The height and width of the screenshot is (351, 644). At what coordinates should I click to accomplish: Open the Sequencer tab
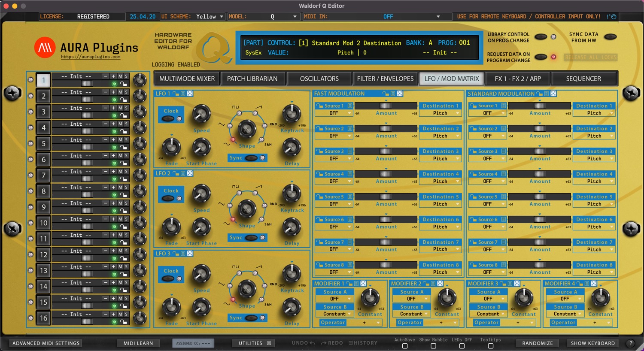(583, 79)
